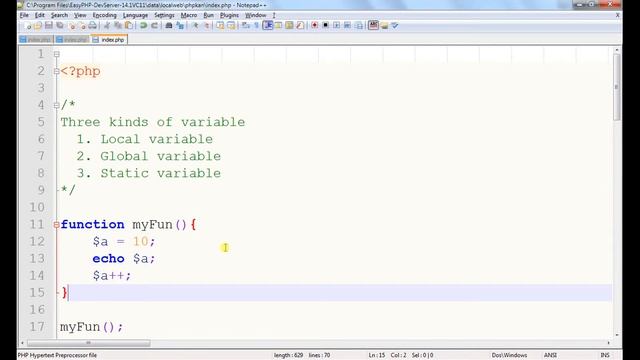Zoom out using toolbar icon
This screenshot has height=360, width=640.
click(x=206, y=26)
